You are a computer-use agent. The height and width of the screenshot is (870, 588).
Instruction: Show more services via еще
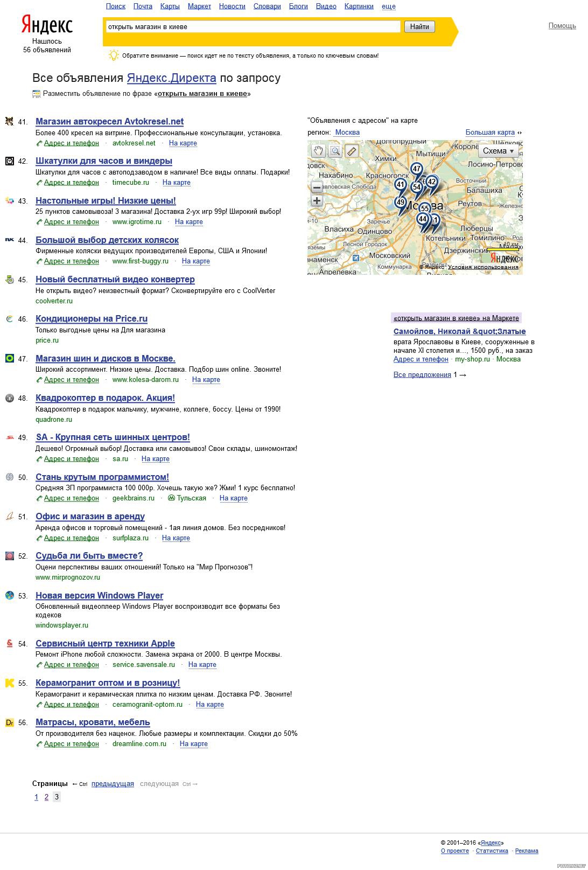pos(389,6)
